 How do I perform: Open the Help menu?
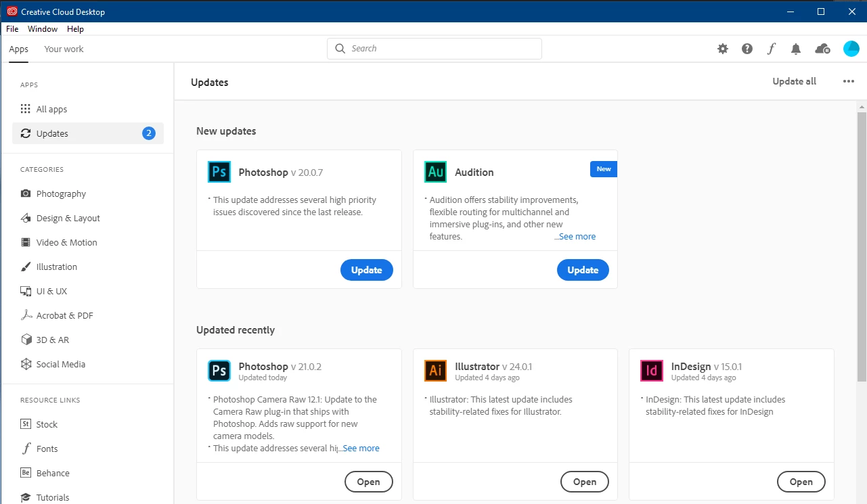tap(75, 29)
